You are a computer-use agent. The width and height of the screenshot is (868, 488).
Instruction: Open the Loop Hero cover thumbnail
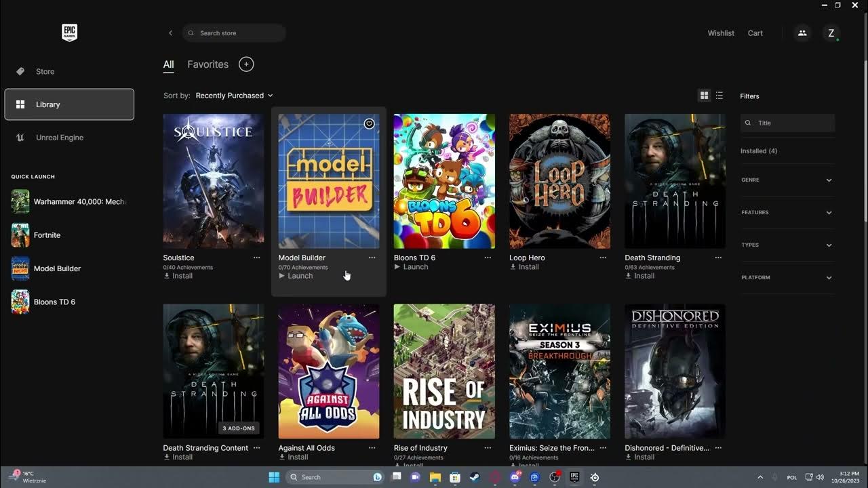pyautogui.click(x=559, y=181)
